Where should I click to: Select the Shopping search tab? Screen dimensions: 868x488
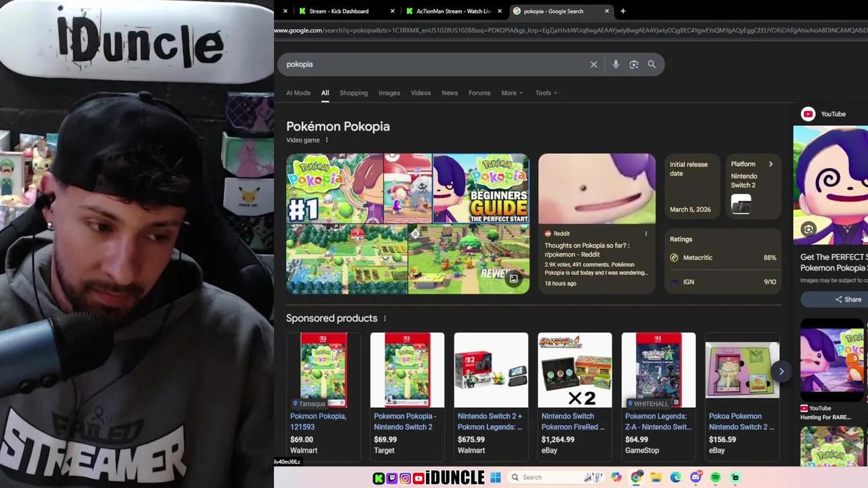[353, 93]
